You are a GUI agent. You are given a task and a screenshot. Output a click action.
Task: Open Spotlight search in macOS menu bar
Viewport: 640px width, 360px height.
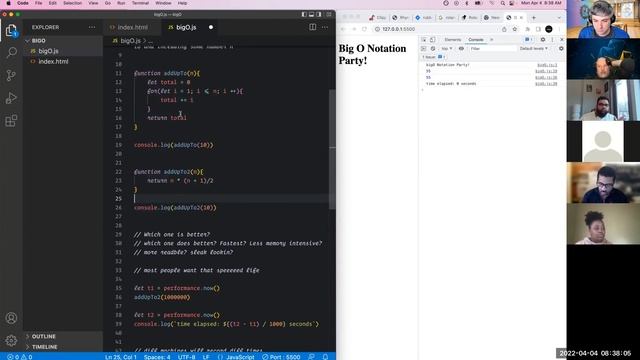502,3
